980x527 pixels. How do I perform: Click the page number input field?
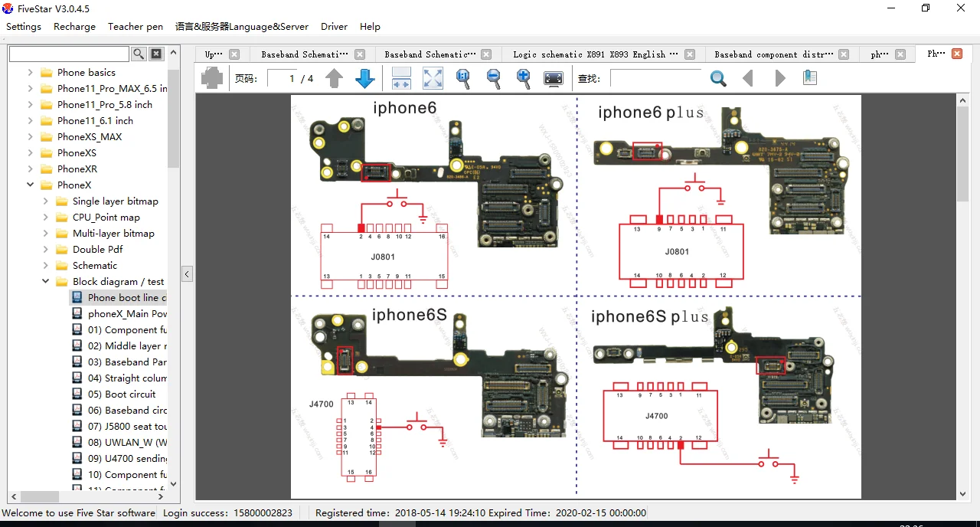282,78
